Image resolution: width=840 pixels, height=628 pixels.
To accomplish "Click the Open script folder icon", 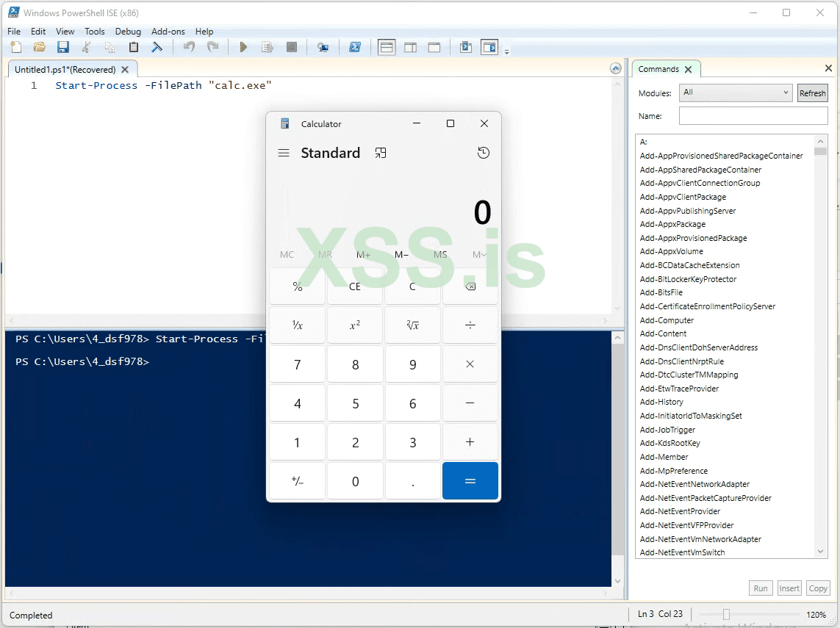I will coord(39,47).
